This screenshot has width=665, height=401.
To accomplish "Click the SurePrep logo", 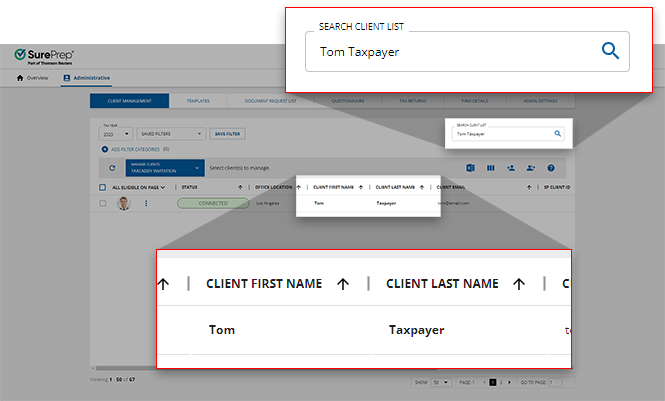I will click(43, 56).
